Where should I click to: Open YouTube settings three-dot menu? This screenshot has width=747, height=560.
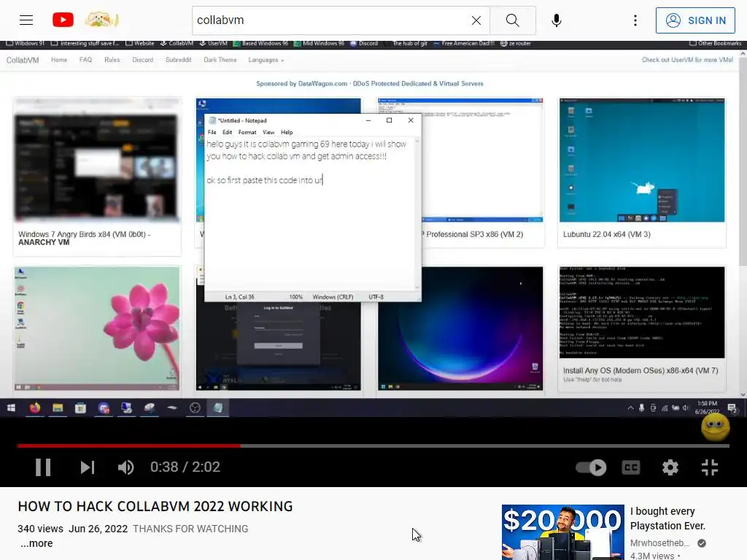635,20
